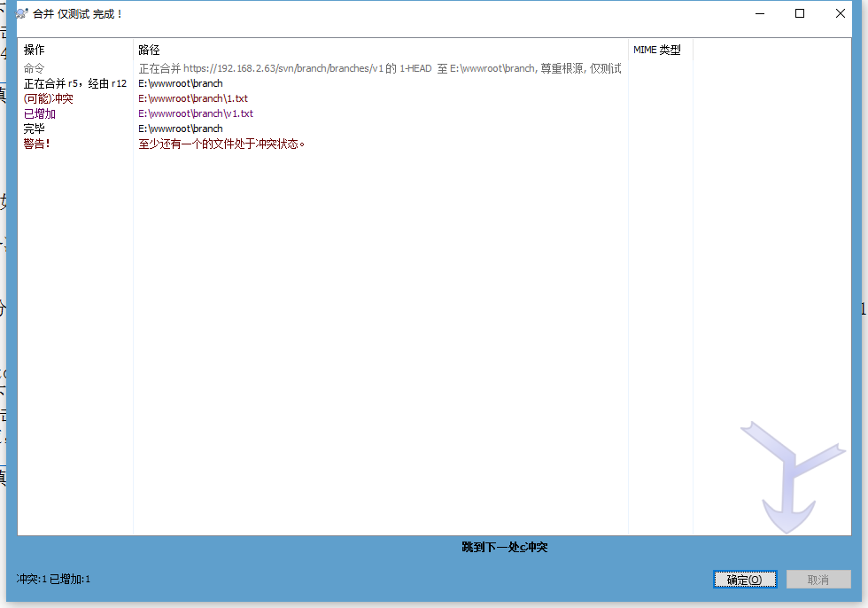Select the 警告! row

click(x=434, y=144)
